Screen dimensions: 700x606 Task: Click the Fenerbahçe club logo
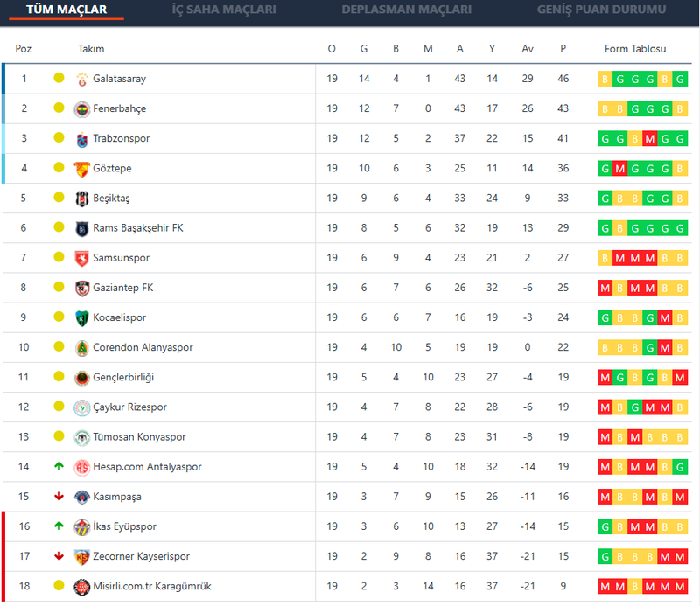[x=82, y=108]
